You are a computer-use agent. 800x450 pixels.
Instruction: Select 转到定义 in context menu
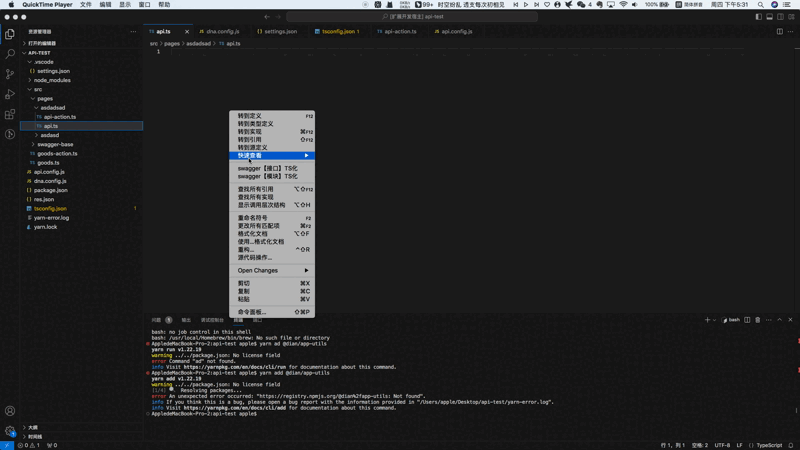point(272,116)
